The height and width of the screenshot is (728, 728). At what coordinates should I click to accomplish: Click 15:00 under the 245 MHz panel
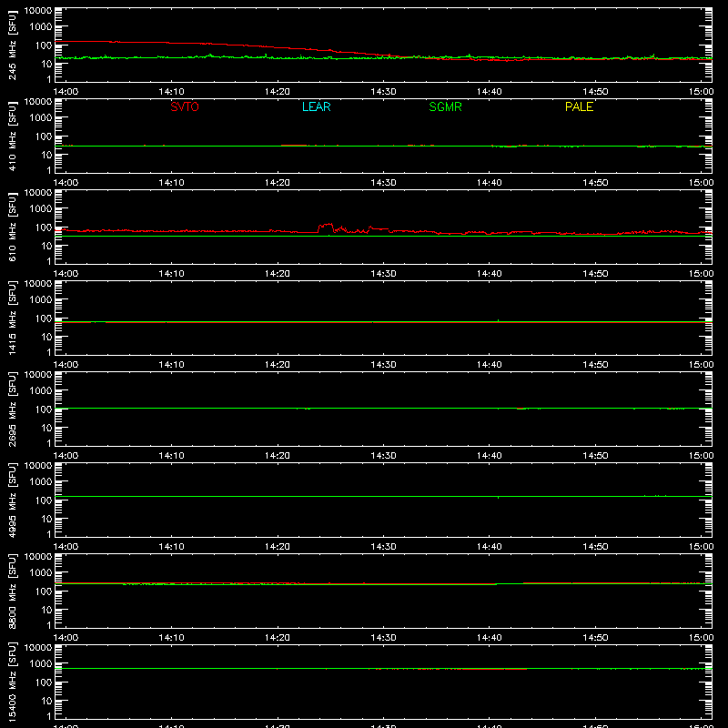(701, 92)
